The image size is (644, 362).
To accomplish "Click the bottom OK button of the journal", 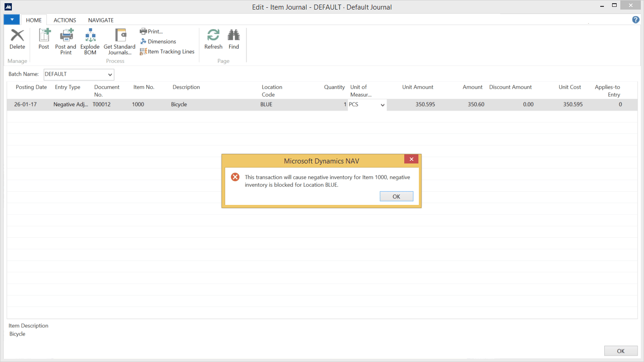I will coord(621,351).
